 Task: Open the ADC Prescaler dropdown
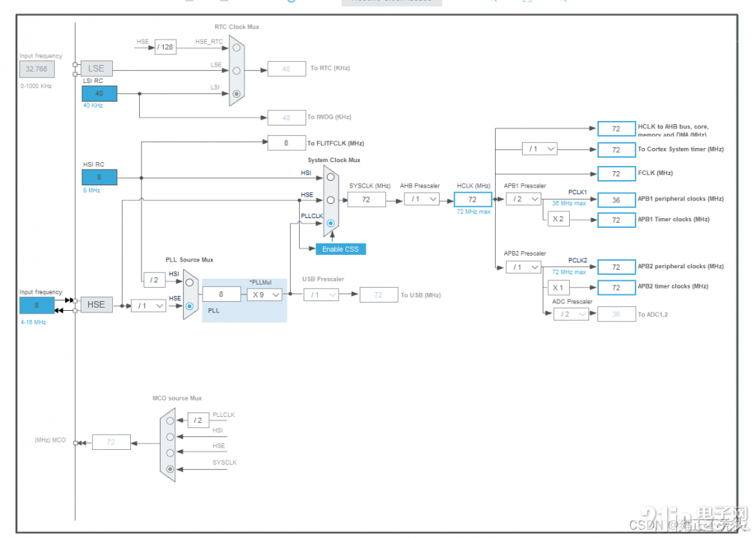pos(571,314)
